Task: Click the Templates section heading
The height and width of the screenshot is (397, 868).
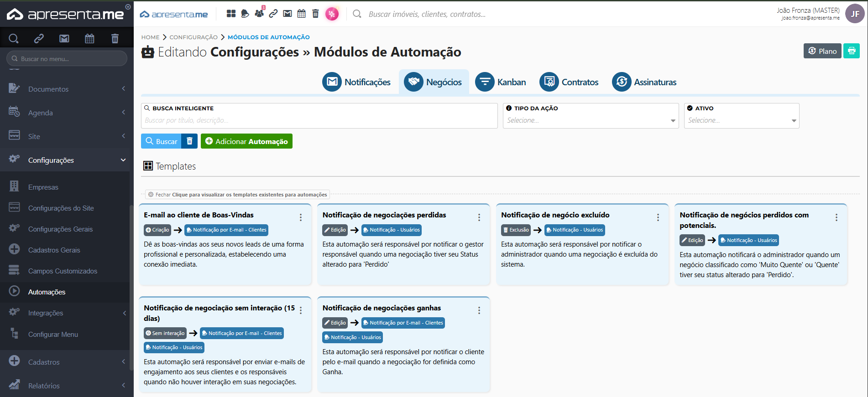Action: pyautogui.click(x=169, y=166)
